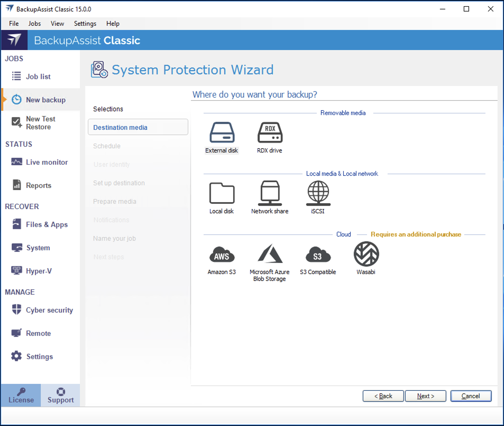Open the Jobs menu

[x=34, y=24]
